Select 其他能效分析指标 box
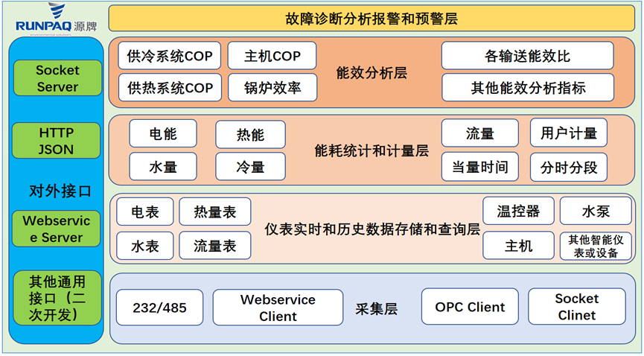Image resolution: width=644 pixels, height=356 pixels. point(527,88)
